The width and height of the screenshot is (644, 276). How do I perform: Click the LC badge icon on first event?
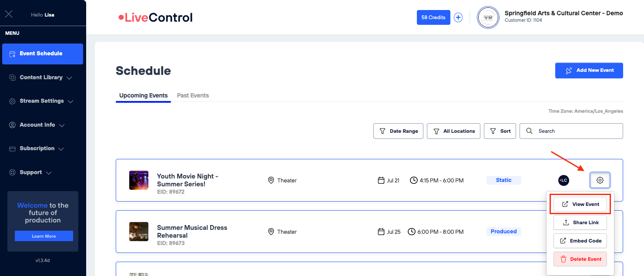pos(563,180)
